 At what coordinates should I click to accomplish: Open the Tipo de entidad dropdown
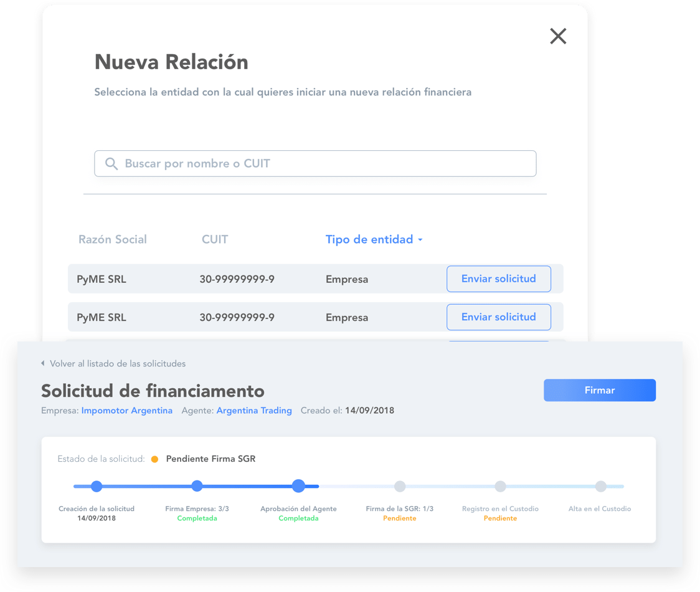[374, 240]
